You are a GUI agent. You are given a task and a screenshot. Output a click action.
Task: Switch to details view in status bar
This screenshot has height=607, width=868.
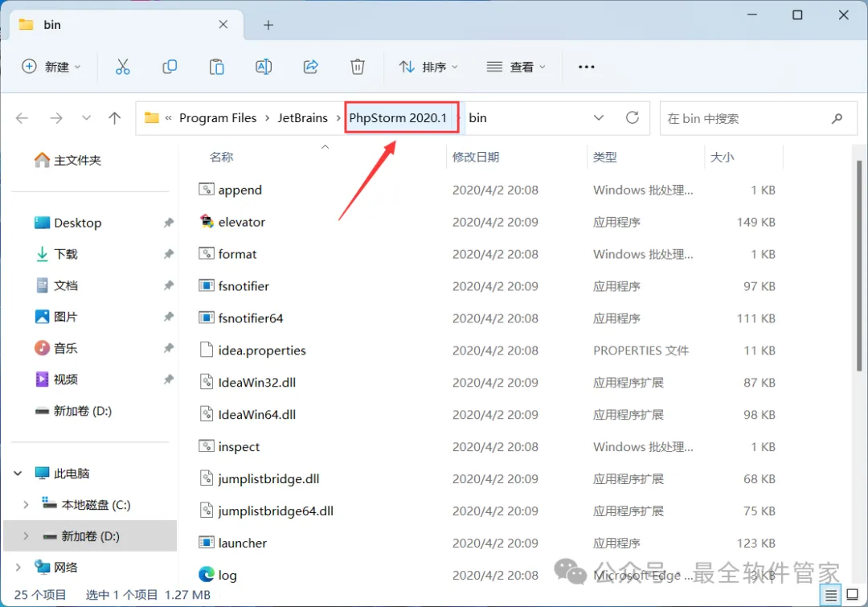pos(831,596)
